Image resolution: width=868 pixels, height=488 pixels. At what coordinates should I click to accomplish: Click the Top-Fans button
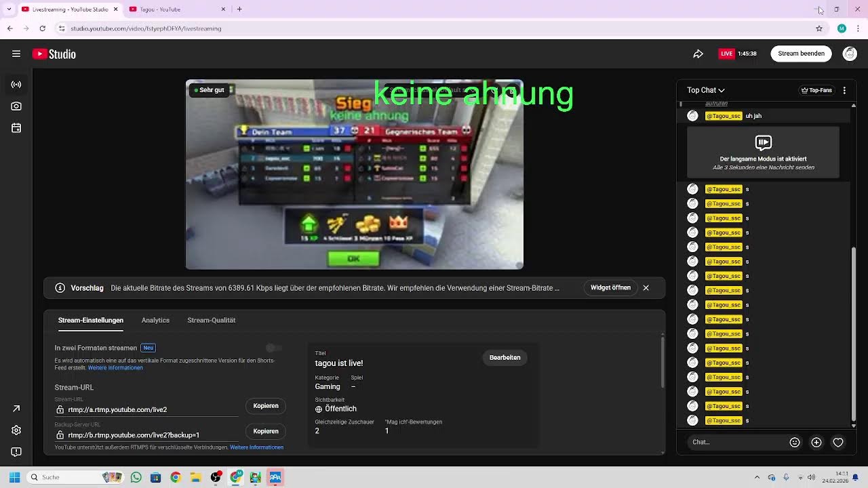tap(816, 90)
